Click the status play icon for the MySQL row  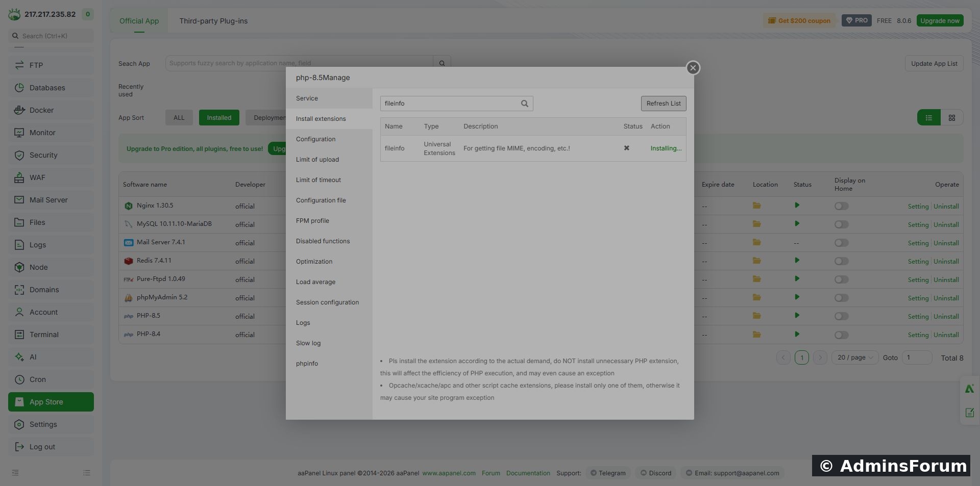[x=797, y=224]
